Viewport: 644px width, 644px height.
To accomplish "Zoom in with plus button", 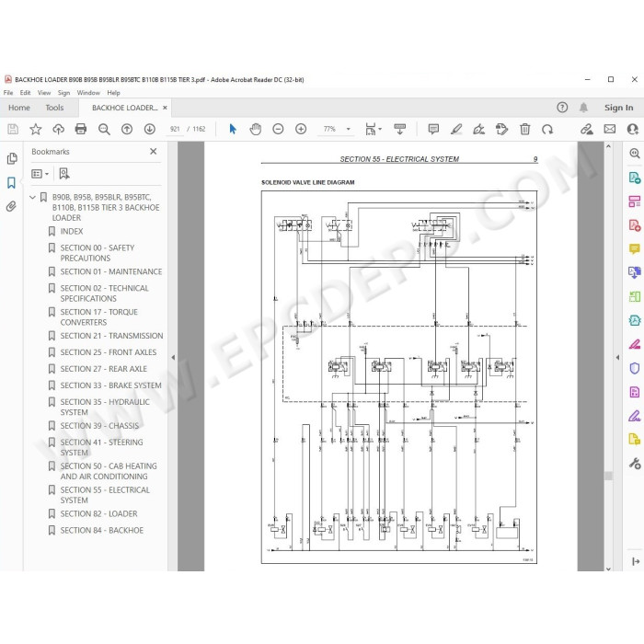I will click(301, 130).
